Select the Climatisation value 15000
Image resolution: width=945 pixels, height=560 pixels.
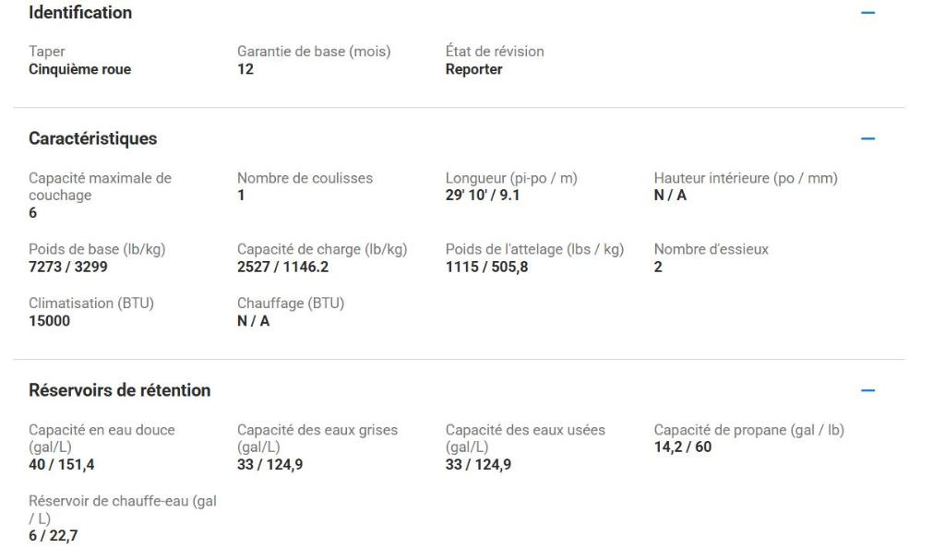[49, 320]
